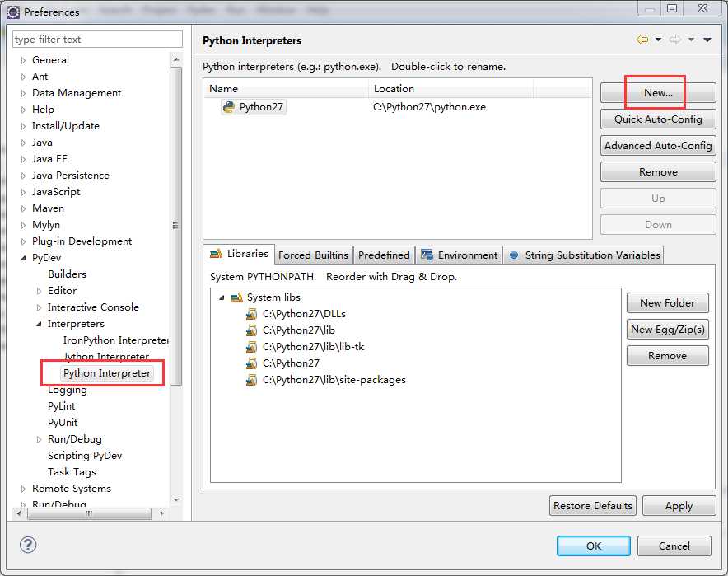This screenshot has height=576, width=728.
Task: Select IronPython Interpreter in the tree
Action: point(116,340)
